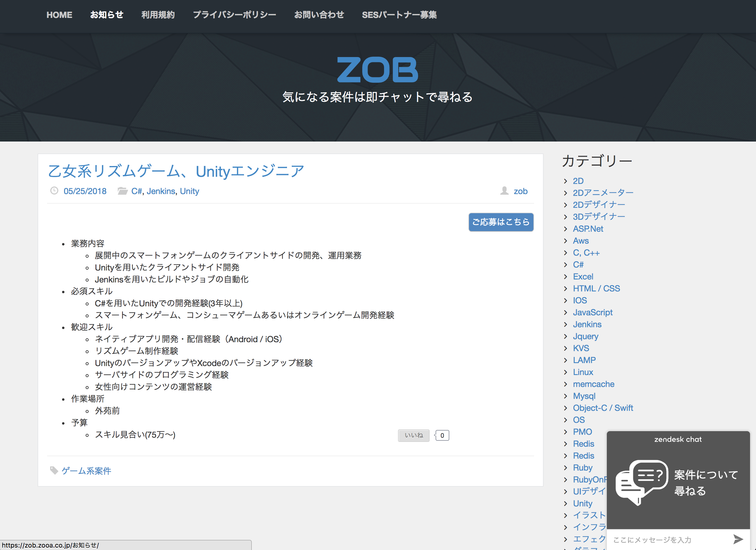Click the post date 05/25/2018
Image resolution: width=756 pixels, height=550 pixels.
[x=85, y=191]
